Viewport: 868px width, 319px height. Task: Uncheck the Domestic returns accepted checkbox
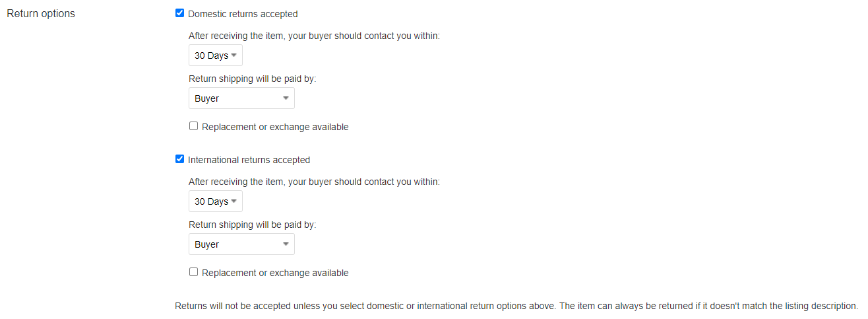[179, 13]
